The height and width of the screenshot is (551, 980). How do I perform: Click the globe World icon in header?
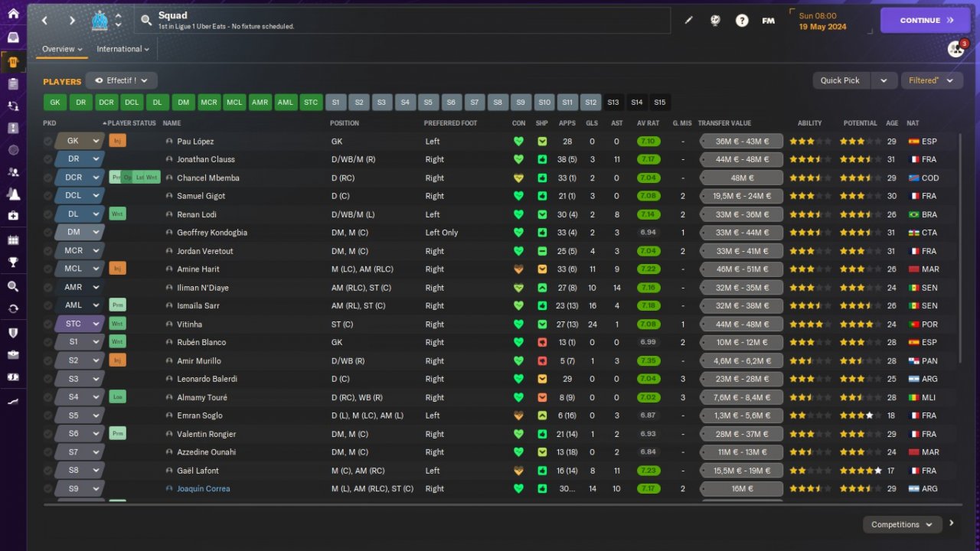[x=715, y=21]
